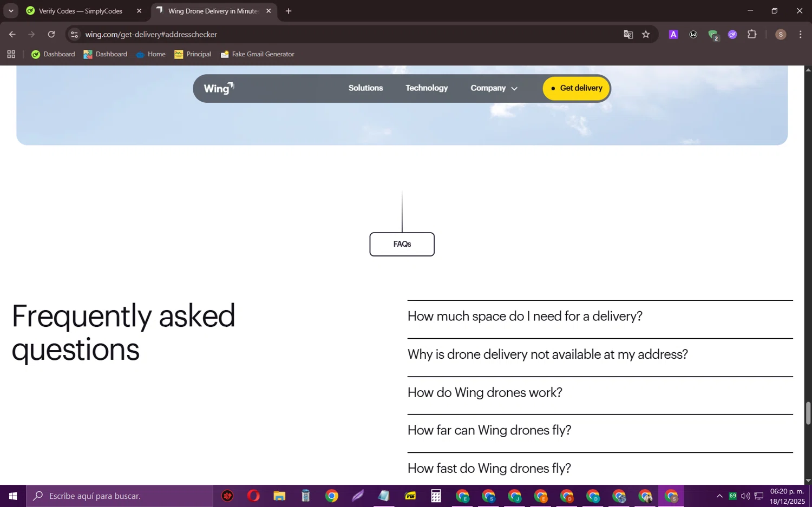The height and width of the screenshot is (507, 812).
Task: Open File Explorer from the taskbar
Action: pos(279,496)
